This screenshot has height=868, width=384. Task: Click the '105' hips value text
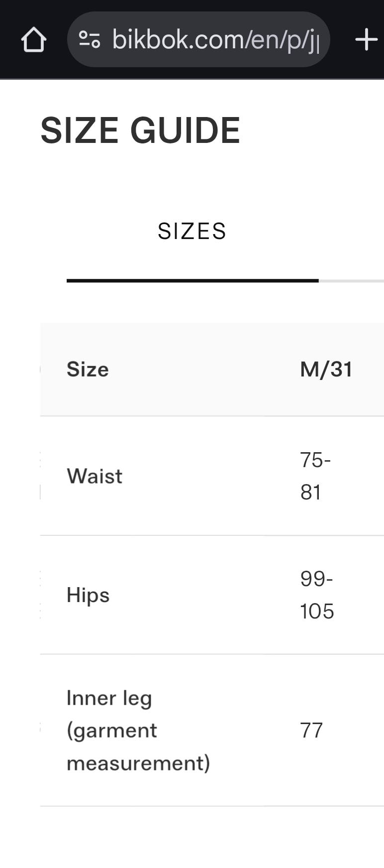pyautogui.click(x=317, y=611)
